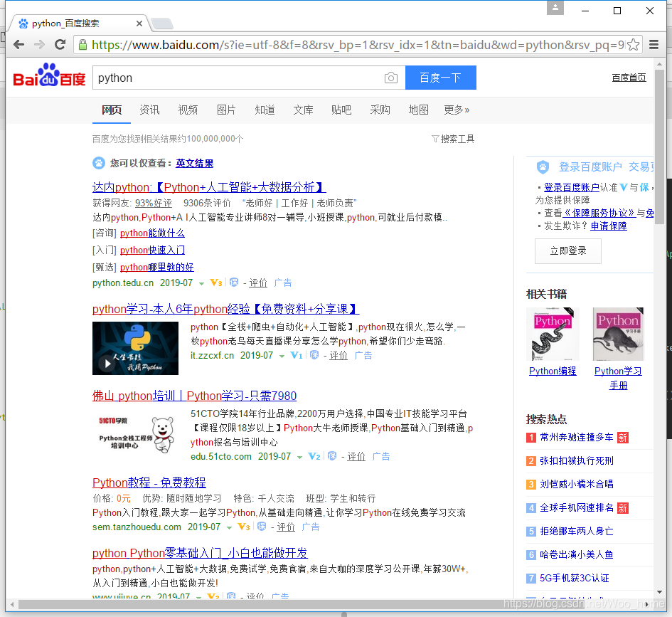672x617 pixels.
Task: Expand the 更多» tab list
Action: [457, 110]
